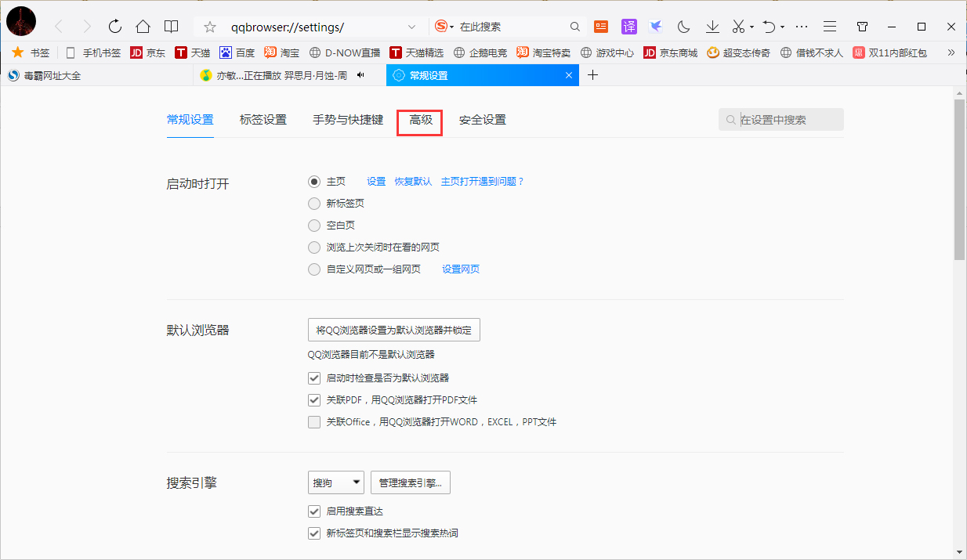Viewport: 967px width, 560px height.
Task: Open the browser skin/theme icon
Action: tap(861, 26)
